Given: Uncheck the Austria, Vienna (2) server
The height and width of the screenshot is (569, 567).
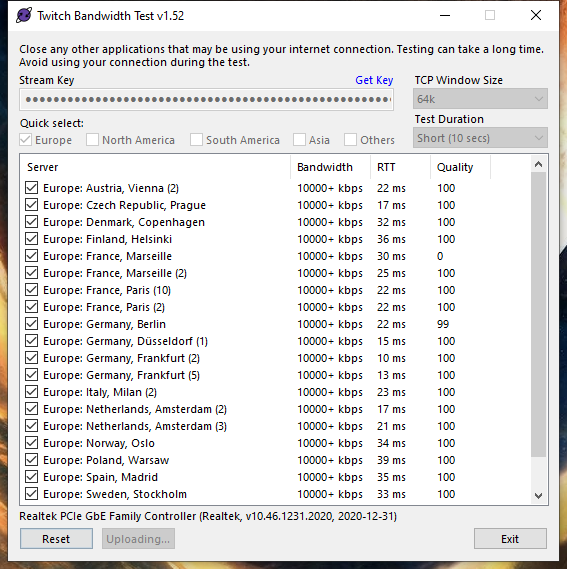Looking at the screenshot, I should [32, 188].
